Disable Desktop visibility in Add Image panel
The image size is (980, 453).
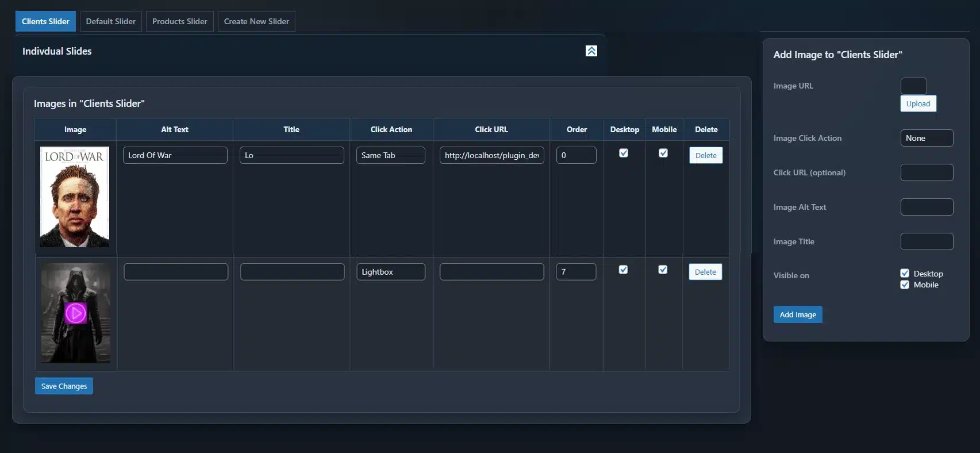tap(905, 274)
